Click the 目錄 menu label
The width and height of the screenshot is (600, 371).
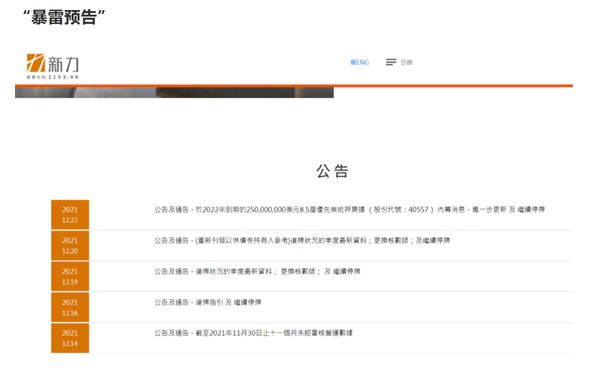tap(406, 62)
